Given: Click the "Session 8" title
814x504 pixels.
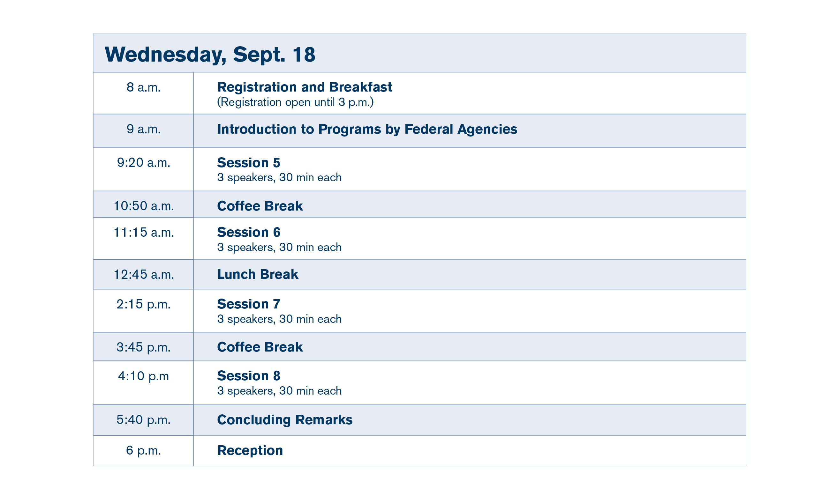Looking at the screenshot, I should (248, 376).
